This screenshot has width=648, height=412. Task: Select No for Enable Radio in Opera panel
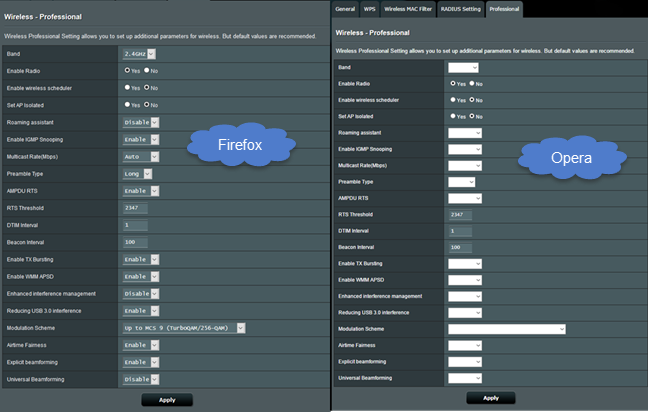tap(472, 83)
